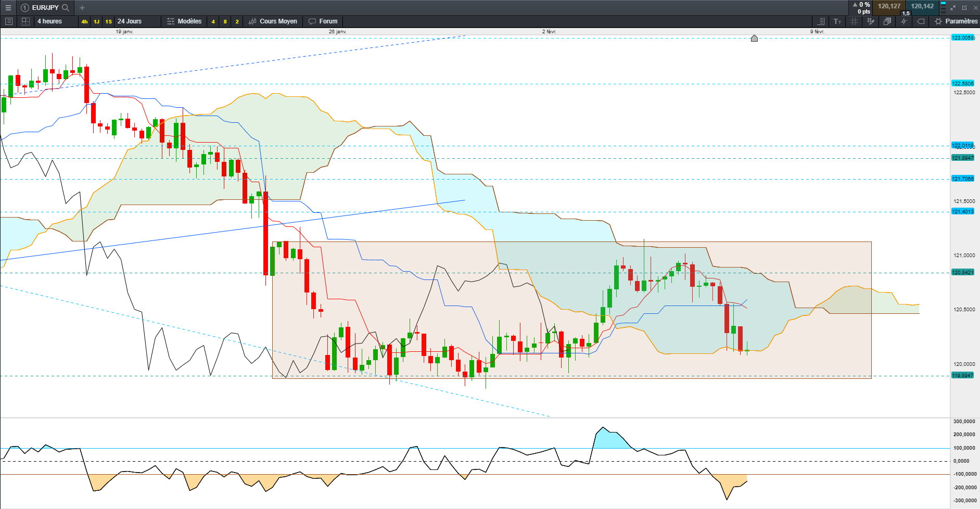Switch to the 4h quick timeframe
Viewport: 980px width, 509px height.
pos(84,21)
